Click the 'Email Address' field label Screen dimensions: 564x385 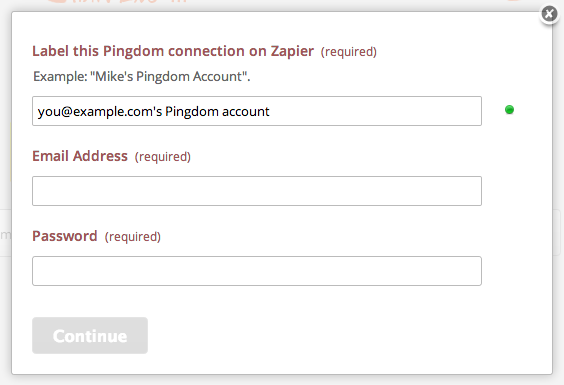point(80,156)
